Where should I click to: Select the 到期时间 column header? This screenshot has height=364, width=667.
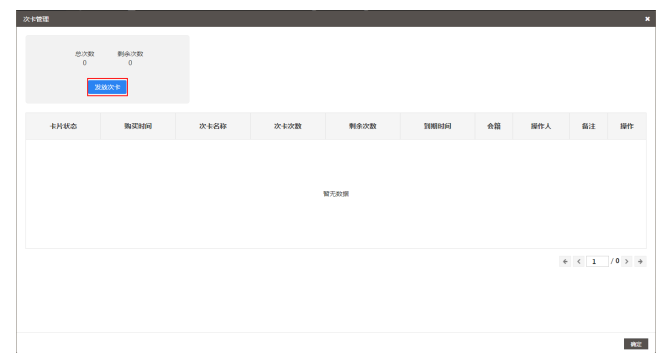click(437, 126)
